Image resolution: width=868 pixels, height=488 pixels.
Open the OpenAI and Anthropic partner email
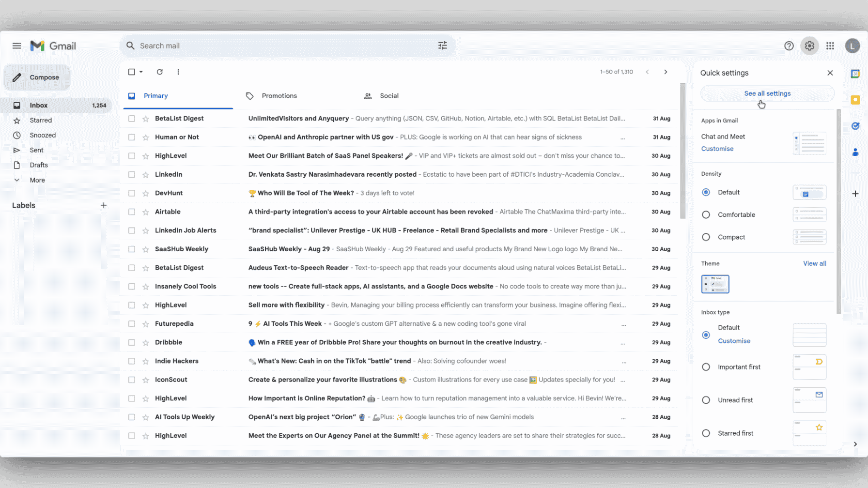(399, 137)
